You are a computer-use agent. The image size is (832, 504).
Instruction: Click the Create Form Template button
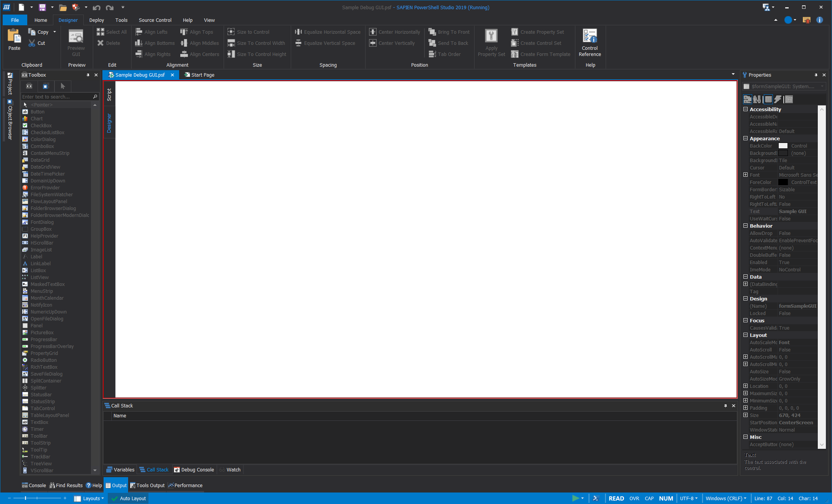[x=541, y=54]
